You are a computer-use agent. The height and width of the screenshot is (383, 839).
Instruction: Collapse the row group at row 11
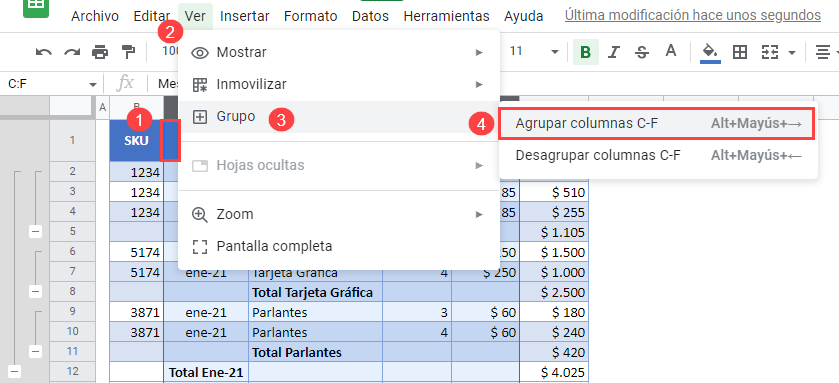tap(35, 351)
